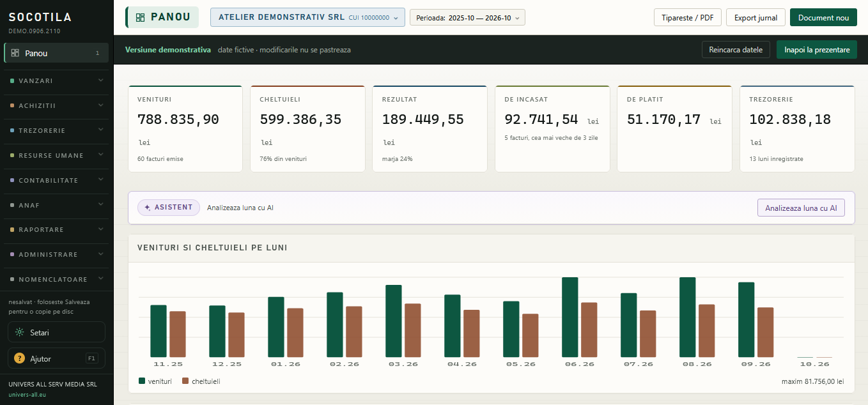The image size is (868, 405).
Task: Open the CONTABILITATE menu
Action: tap(57, 180)
